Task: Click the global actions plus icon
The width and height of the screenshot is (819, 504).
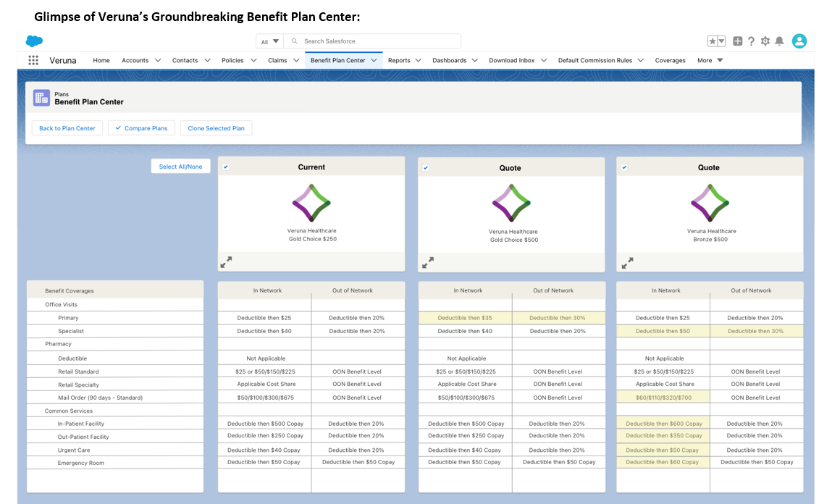Action: coord(737,41)
